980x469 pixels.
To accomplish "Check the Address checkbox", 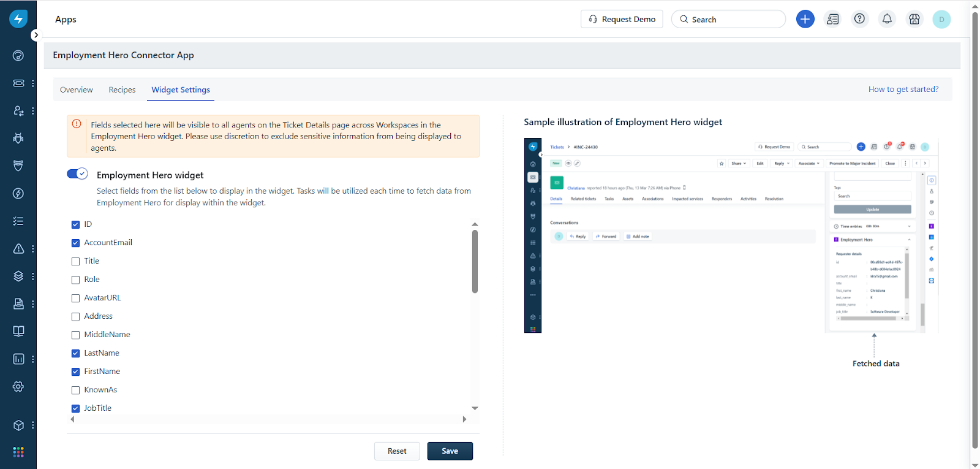I will (75, 316).
